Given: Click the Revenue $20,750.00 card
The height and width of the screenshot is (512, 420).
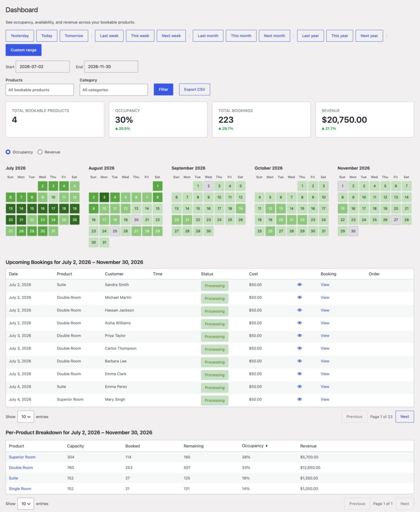Looking at the screenshot, I should pyautogui.click(x=365, y=119).
